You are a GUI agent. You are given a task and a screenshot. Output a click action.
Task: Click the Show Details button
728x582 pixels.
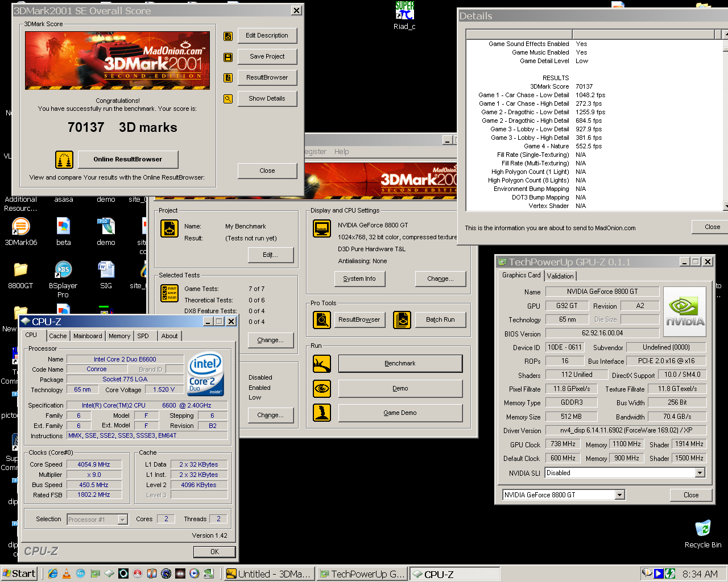pos(267,99)
